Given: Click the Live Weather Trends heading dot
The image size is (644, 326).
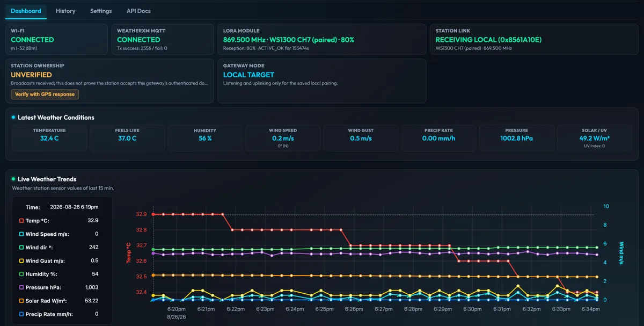Looking at the screenshot, I should click(x=13, y=179).
